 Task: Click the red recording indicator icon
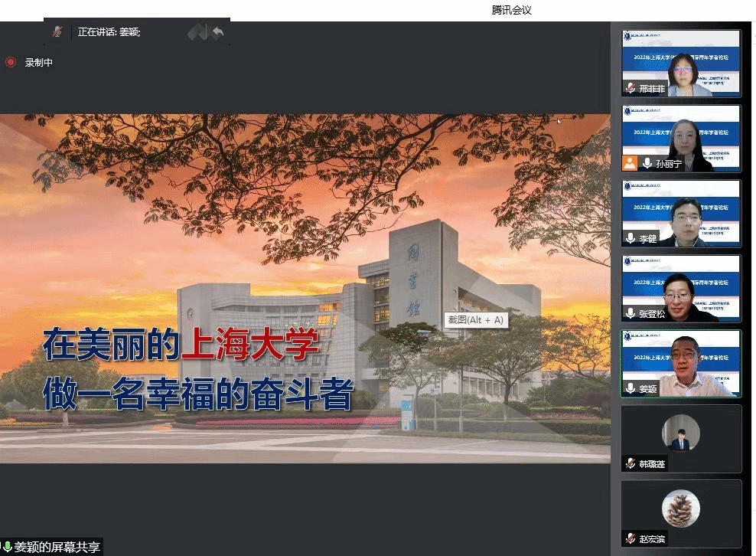pyautogui.click(x=11, y=63)
